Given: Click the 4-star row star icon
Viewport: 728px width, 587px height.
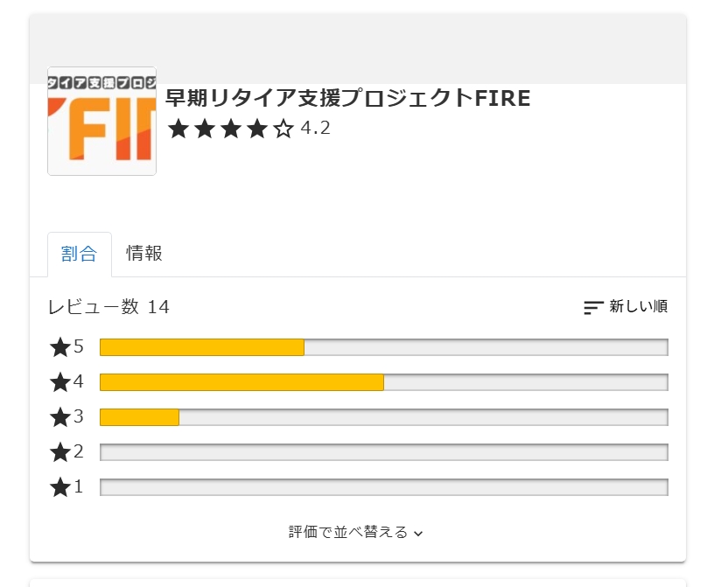Looking at the screenshot, I should point(60,382).
